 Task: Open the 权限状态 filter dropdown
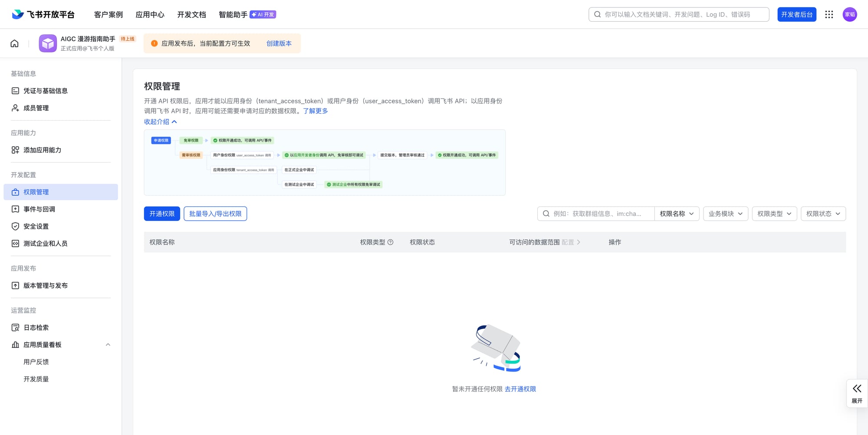[823, 214]
